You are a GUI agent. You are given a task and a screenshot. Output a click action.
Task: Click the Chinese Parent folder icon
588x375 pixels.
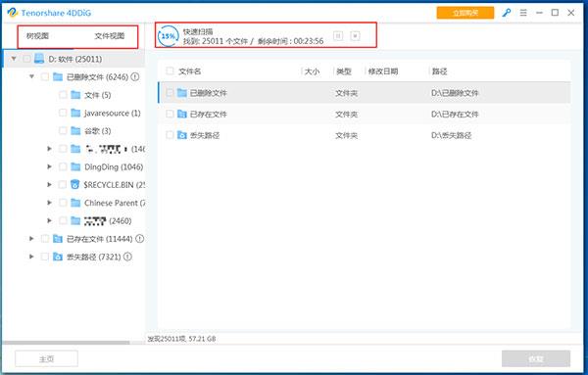pos(75,203)
